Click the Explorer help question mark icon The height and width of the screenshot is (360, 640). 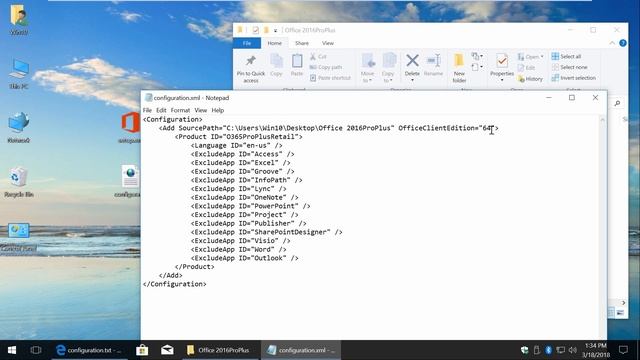623,43
